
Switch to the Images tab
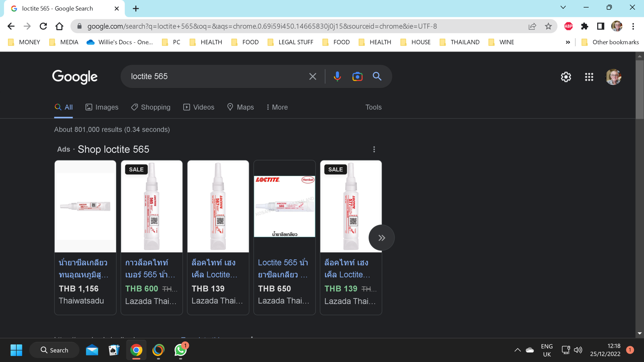pyautogui.click(x=102, y=107)
